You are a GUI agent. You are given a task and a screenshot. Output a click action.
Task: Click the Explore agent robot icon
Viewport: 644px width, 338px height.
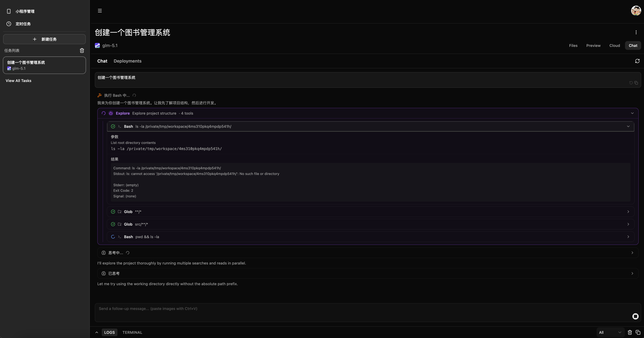coord(111,113)
